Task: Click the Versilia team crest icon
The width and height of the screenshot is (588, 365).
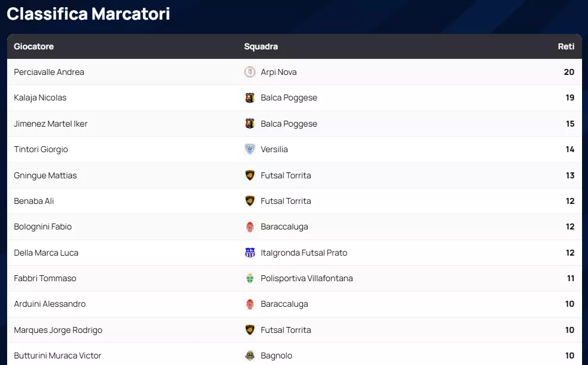Action: (250, 149)
